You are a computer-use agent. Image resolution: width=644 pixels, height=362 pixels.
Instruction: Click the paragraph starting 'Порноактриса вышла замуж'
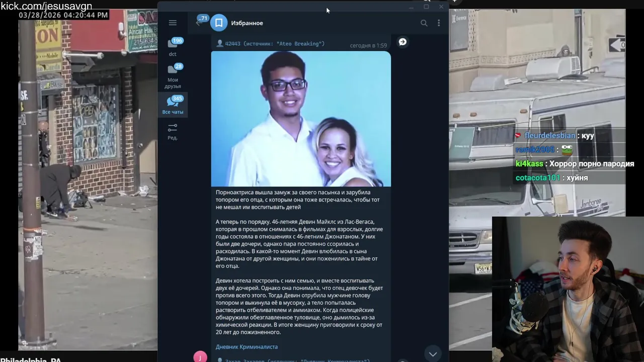298,200
